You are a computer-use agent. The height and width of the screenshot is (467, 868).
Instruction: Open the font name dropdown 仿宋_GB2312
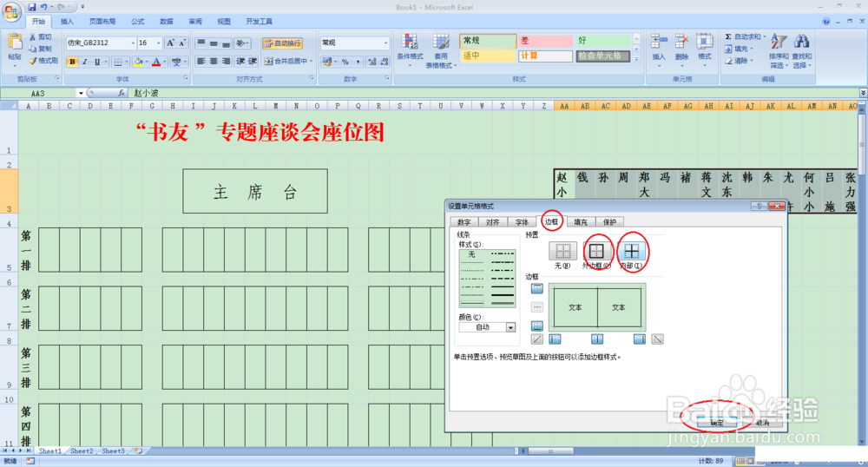point(133,43)
